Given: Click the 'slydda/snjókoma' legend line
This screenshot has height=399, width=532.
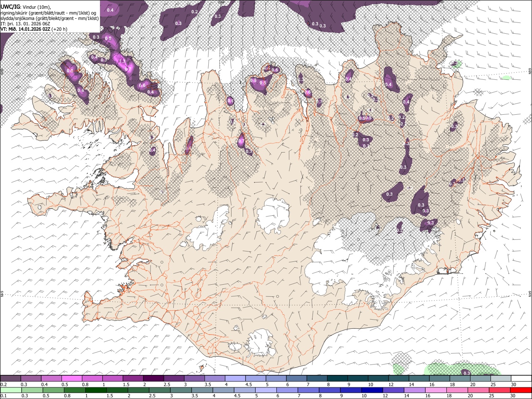Looking at the screenshot, I should click(49, 18).
